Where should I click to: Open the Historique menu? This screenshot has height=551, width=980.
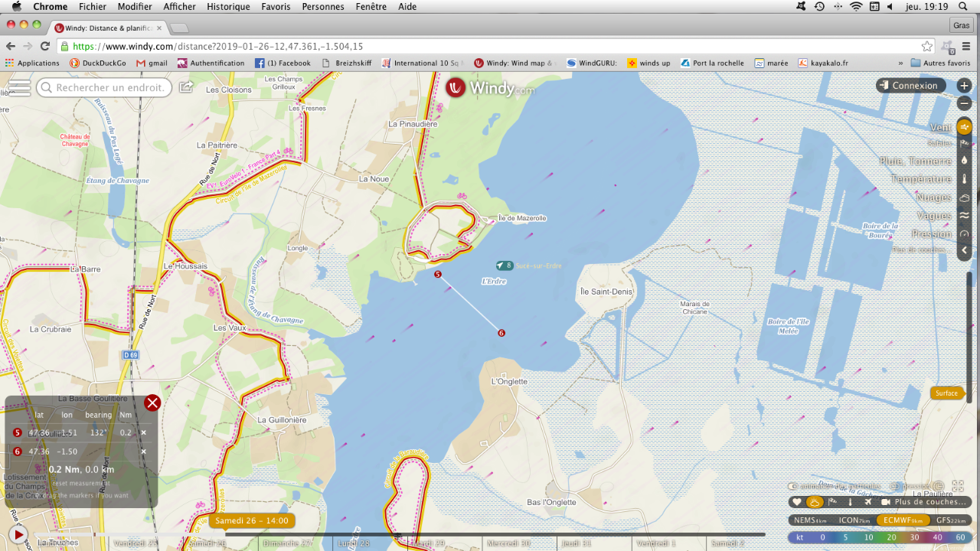228,6
